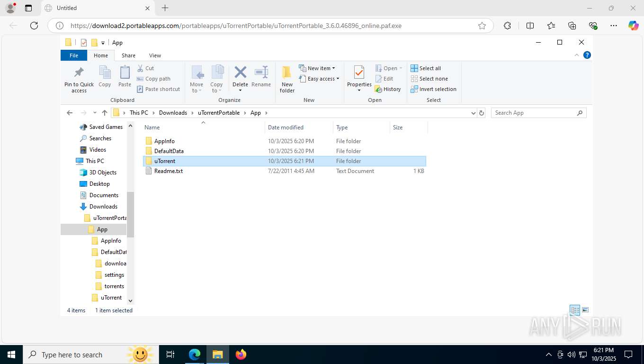
Task: Open Explorer Help icon
Action: pos(587,55)
